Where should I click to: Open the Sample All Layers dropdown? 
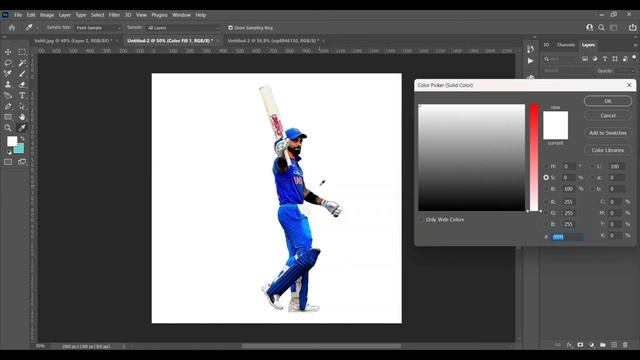point(183,28)
